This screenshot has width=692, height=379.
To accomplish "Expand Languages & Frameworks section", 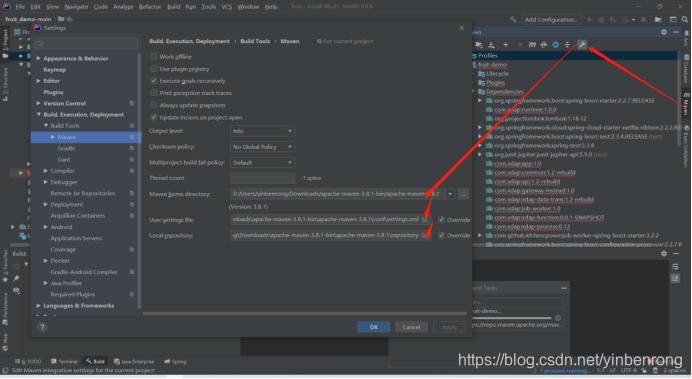I will (x=39, y=306).
